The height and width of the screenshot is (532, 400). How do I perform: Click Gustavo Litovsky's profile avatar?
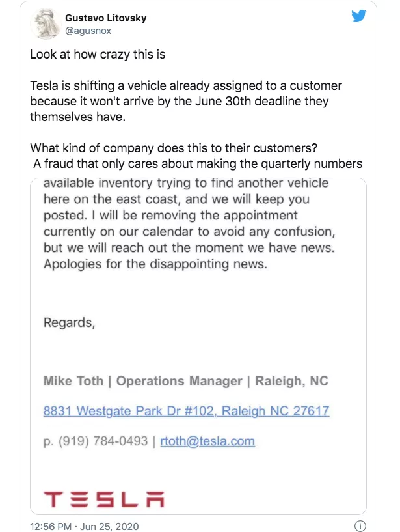click(x=46, y=25)
